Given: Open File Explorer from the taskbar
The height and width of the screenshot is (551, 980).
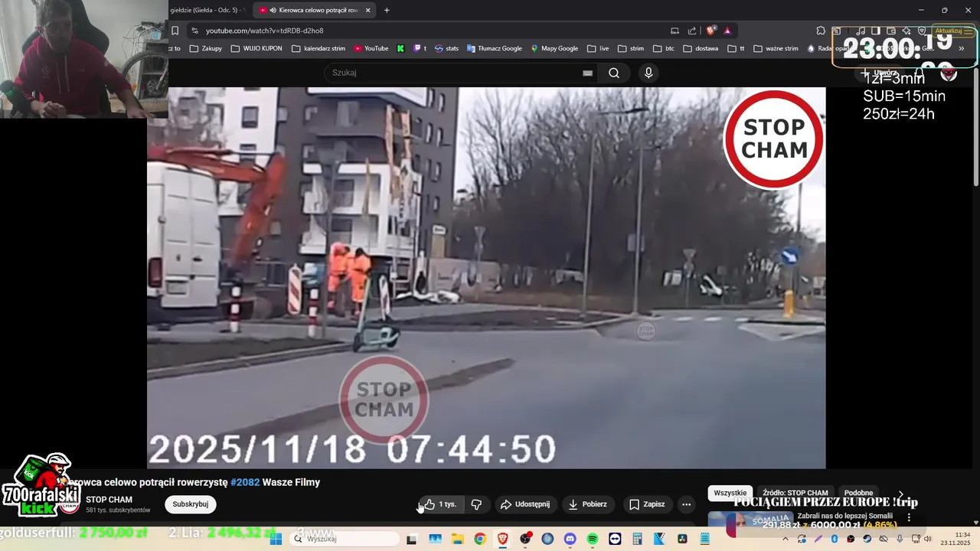Looking at the screenshot, I should pos(457,539).
